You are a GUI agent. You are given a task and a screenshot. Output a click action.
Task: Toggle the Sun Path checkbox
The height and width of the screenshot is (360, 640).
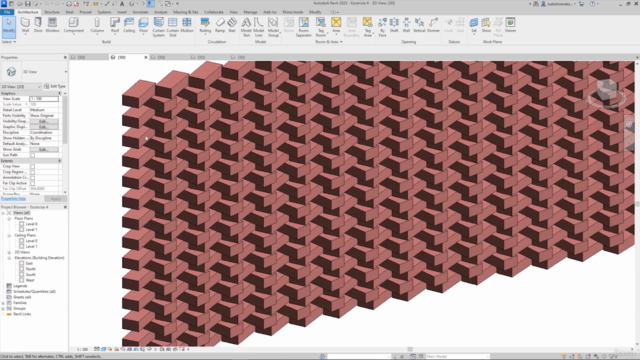33,155
